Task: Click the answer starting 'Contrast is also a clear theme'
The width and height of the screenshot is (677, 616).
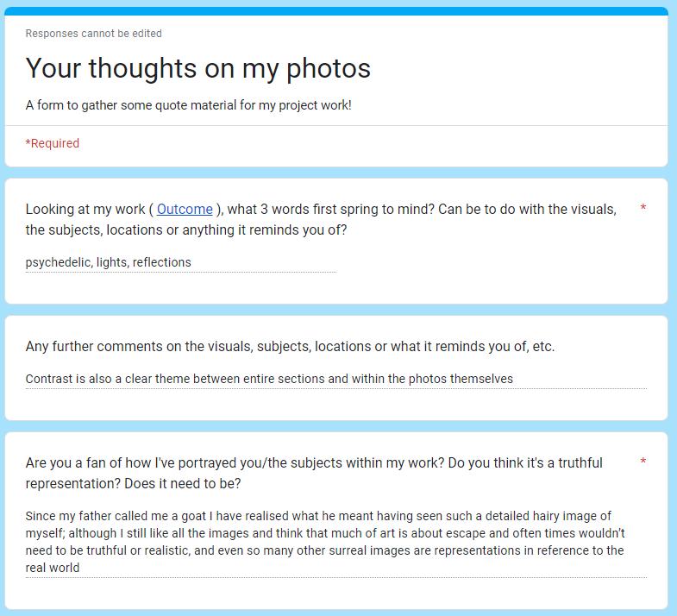Action: click(x=269, y=379)
